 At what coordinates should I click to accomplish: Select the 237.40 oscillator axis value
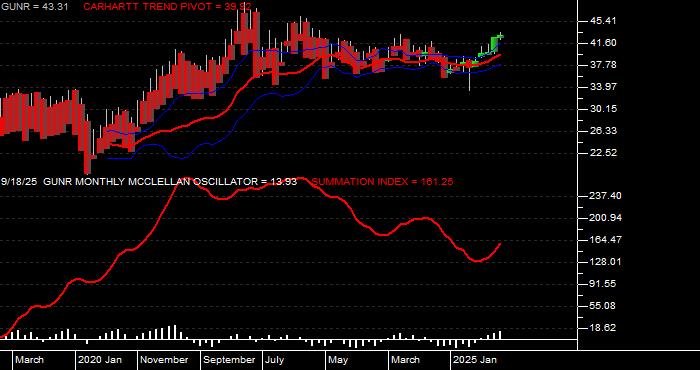pyautogui.click(x=605, y=195)
